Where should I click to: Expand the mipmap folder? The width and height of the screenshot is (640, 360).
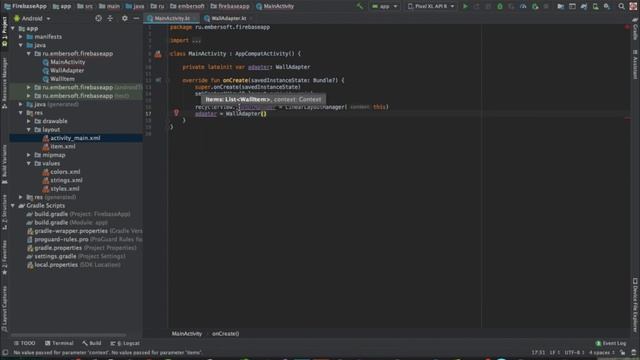click(x=29, y=155)
